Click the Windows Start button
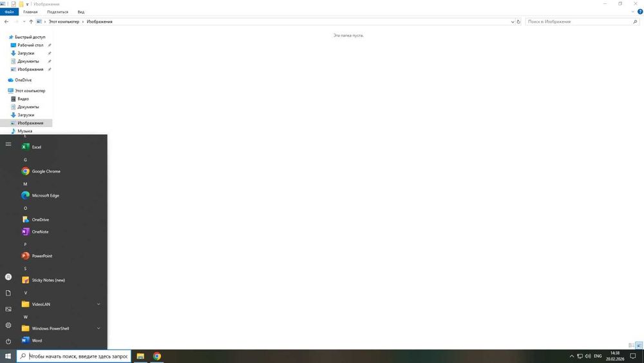 point(8,357)
